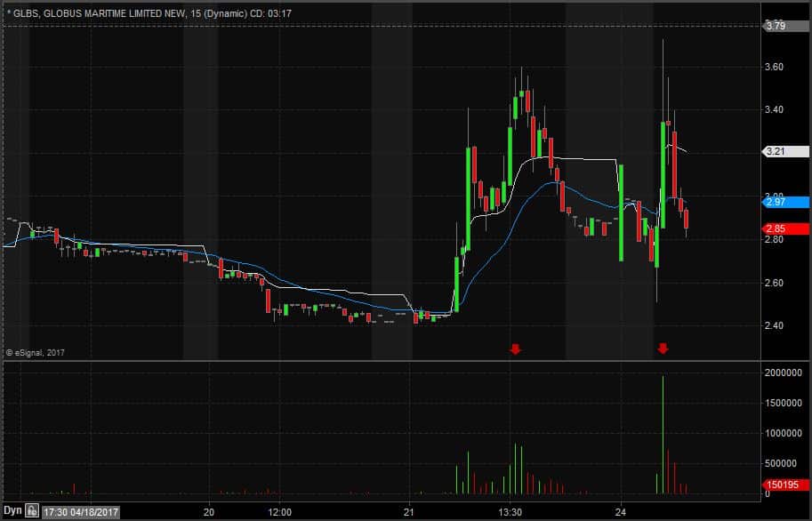Screen dimensions: 812x521
Task: Click the red 150195 volume marker
Action: pyautogui.click(x=785, y=485)
